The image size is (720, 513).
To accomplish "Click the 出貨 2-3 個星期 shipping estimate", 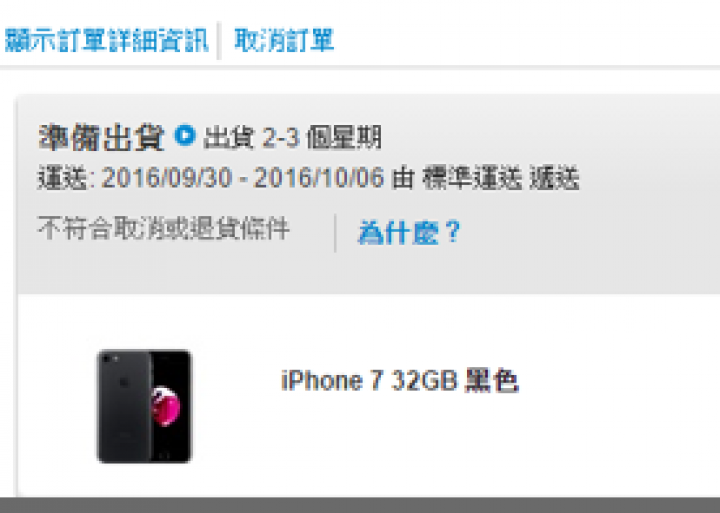I will click(x=292, y=137).
